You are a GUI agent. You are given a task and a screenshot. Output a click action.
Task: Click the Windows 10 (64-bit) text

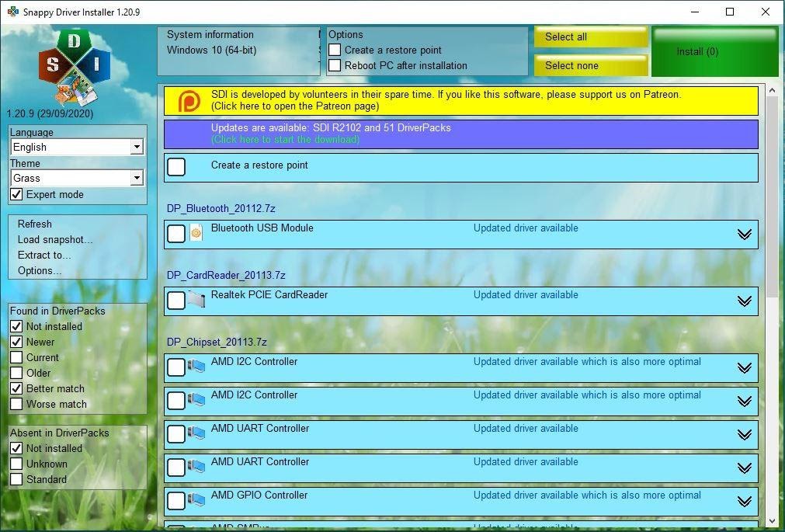(x=211, y=50)
